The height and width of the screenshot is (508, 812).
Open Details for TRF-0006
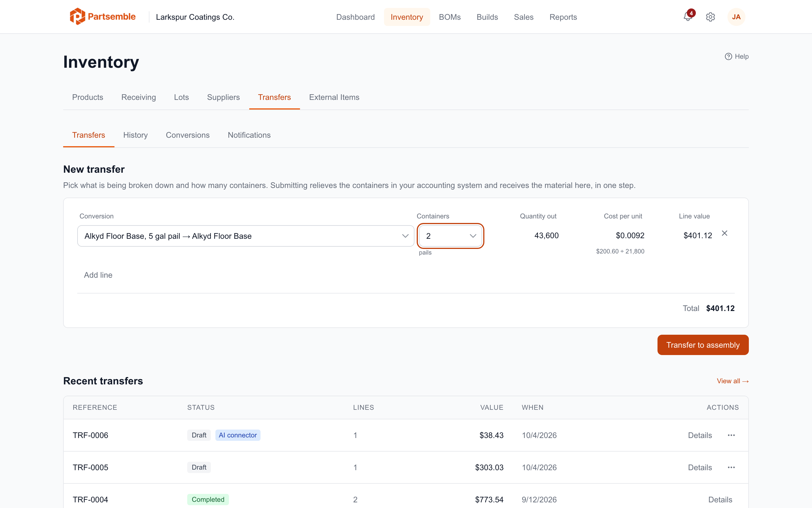click(700, 435)
